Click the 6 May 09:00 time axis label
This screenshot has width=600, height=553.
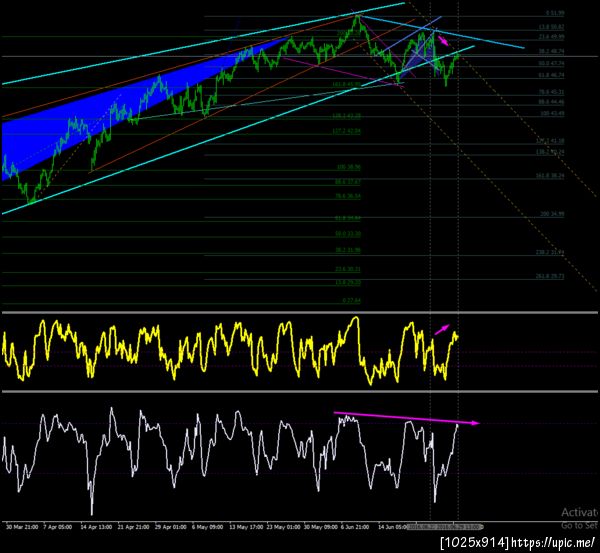207,527
